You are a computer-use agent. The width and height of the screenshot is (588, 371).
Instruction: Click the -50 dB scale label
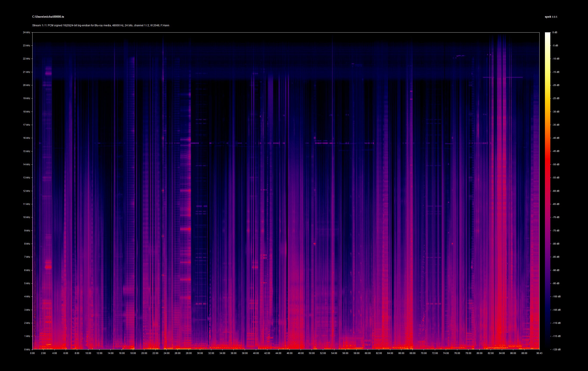556,164
